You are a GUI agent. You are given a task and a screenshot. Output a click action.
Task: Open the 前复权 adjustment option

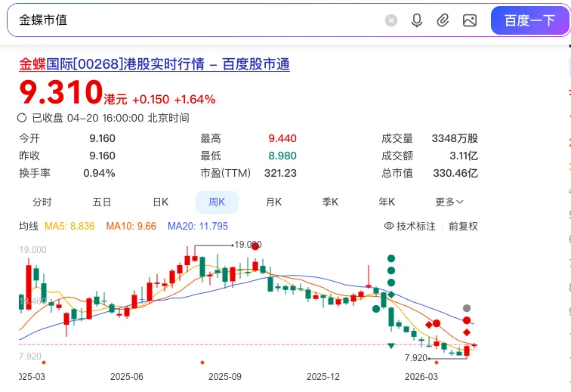[x=463, y=227]
